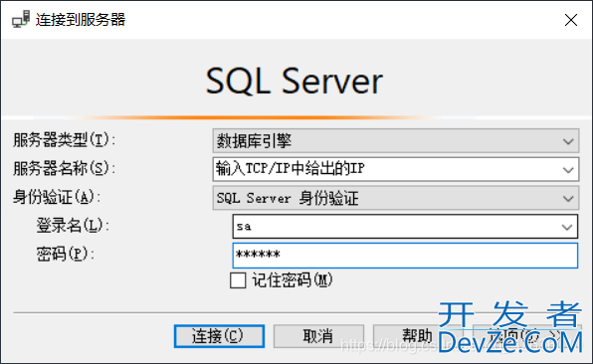Click the 取消 button
This screenshot has width=593, height=364.
[x=318, y=336]
